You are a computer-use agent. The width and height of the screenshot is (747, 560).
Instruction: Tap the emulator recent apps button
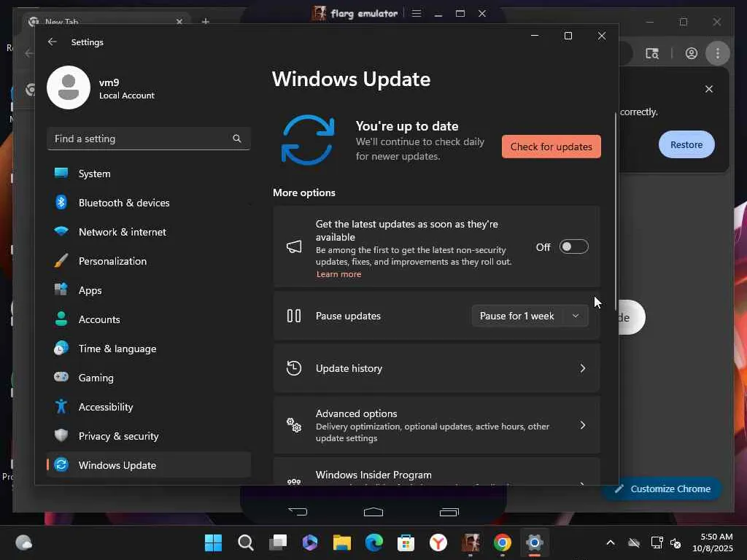(x=449, y=512)
